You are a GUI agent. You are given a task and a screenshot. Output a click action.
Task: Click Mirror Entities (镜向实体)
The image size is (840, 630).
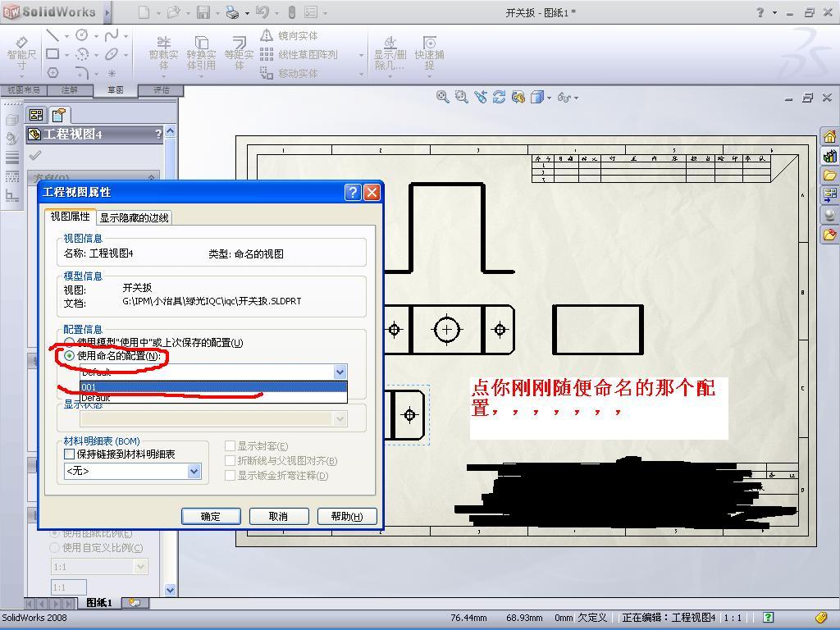tap(290, 36)
